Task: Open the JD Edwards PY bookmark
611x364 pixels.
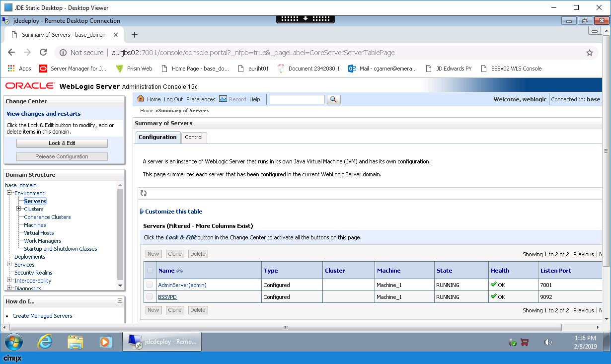Action: [x=449, y=69]
